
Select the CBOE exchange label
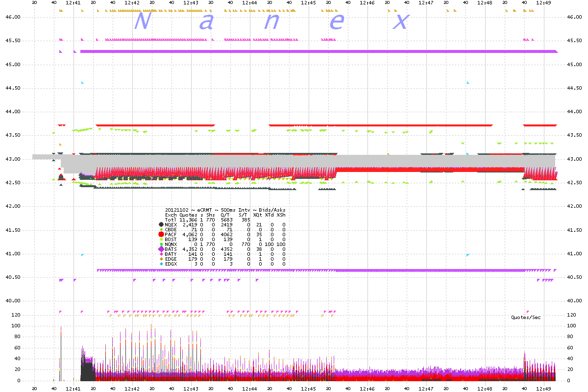[x=171, y=229]
